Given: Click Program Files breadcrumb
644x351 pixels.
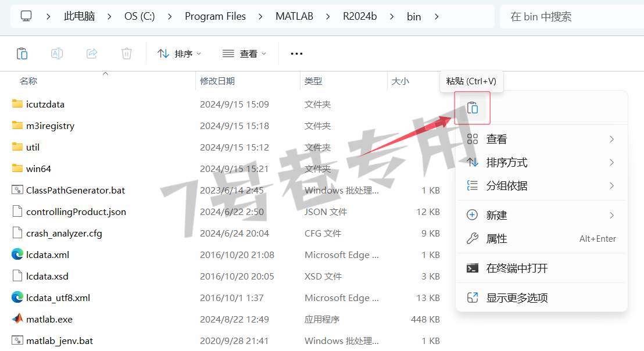Looking at the screenshot, I should point(215,16).
